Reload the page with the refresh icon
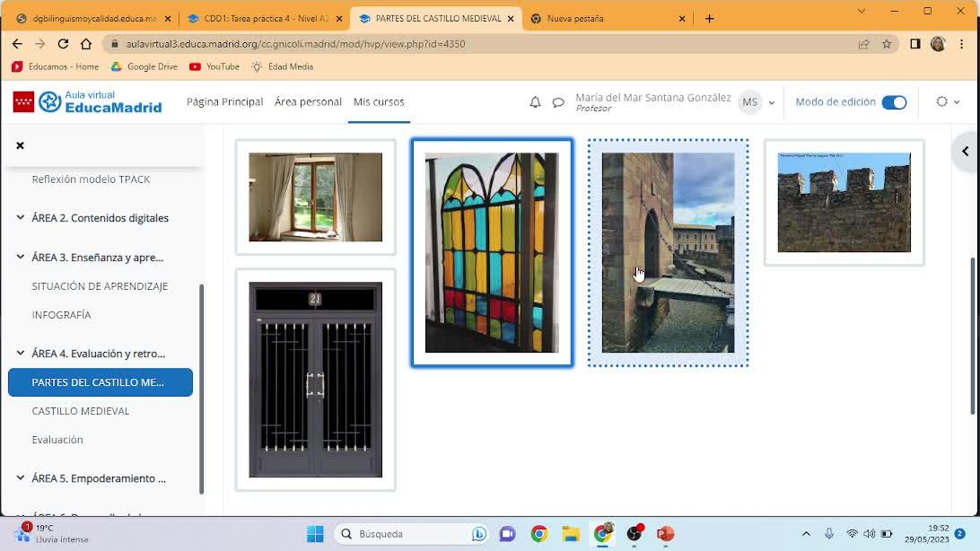Image resolution: width=980 pixels, height=551 pixels. tap(63, 44)
